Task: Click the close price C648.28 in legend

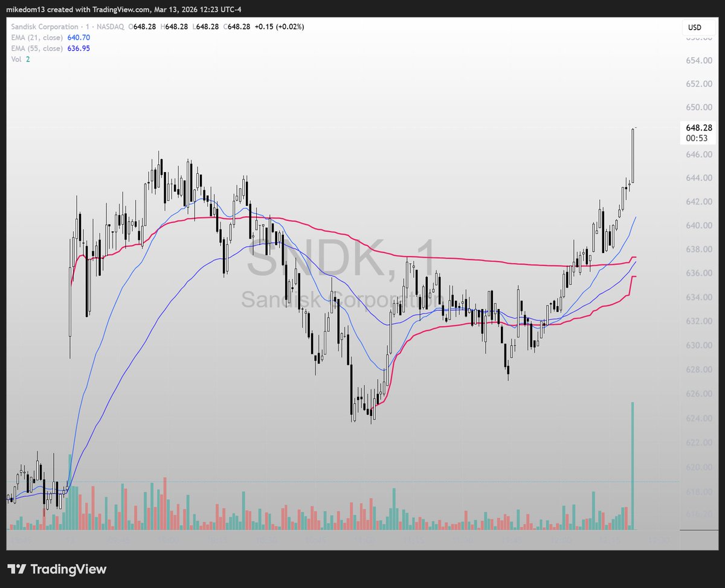Action: pyautogui.click(x=237, y=27)
